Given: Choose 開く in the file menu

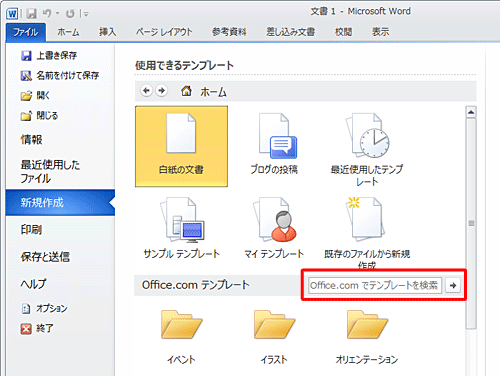Looking at the screenshot, I should tap(35, 96).
